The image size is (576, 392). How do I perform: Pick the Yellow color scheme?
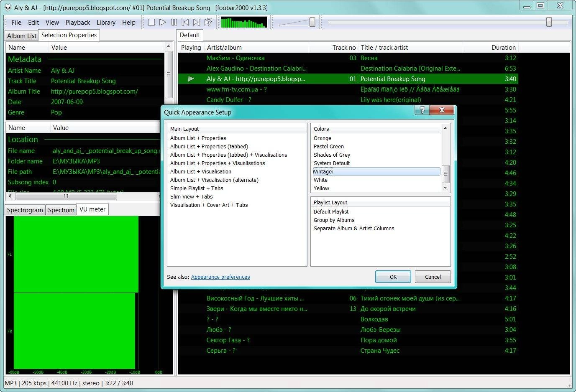pos(322,188)
